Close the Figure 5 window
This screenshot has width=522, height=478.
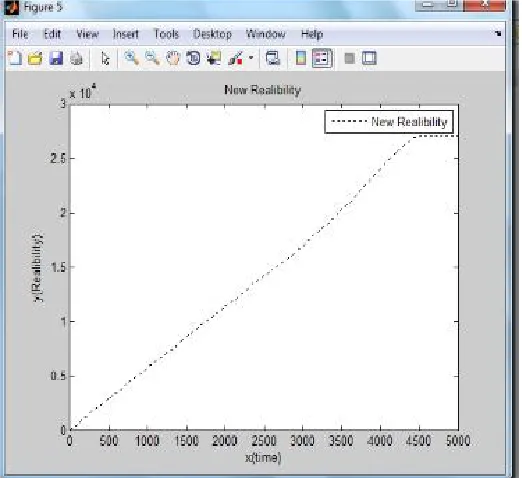click(485, 5)
